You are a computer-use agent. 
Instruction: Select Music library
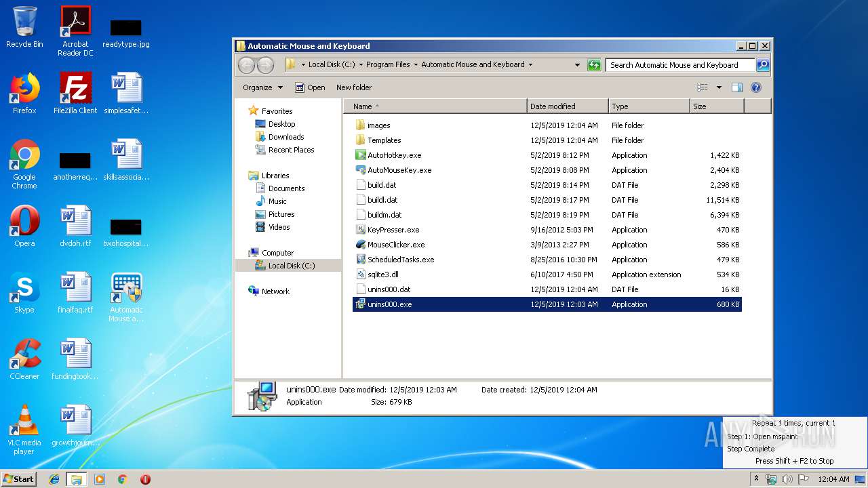pos(277,201)
